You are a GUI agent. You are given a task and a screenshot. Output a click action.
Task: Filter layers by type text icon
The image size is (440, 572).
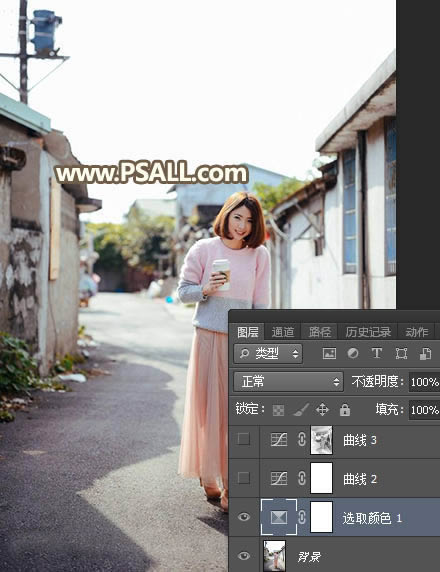[x=377, y=353]
